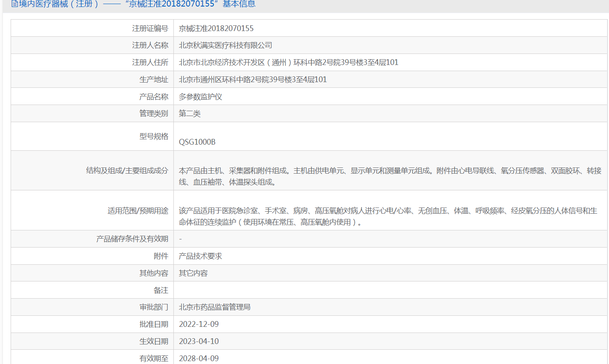This screenshot has height=364, width=609.
Task: Click the 管理类别 label
Action: point(154,114)
